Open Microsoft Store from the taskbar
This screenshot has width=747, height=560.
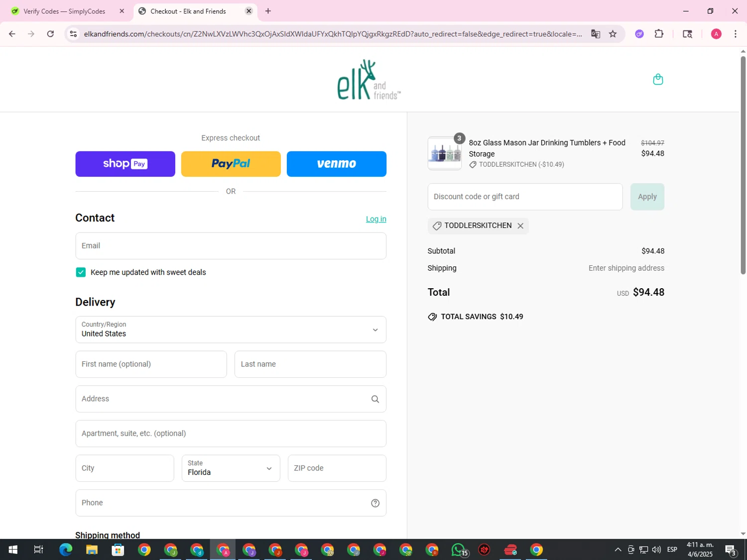[118, 550]
